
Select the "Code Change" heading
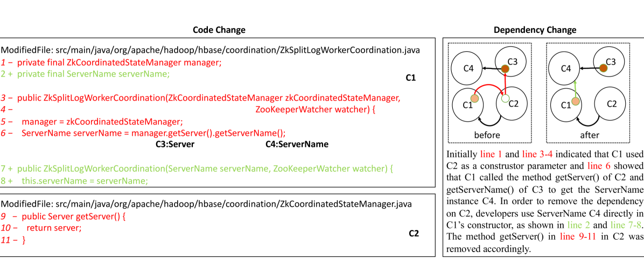tap(219, 30)
